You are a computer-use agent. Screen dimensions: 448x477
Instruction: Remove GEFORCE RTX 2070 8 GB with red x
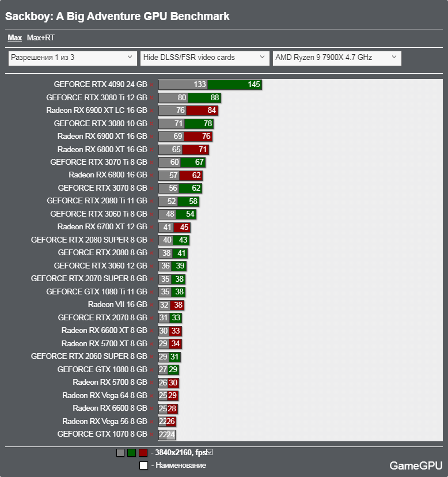click(151, 318)
